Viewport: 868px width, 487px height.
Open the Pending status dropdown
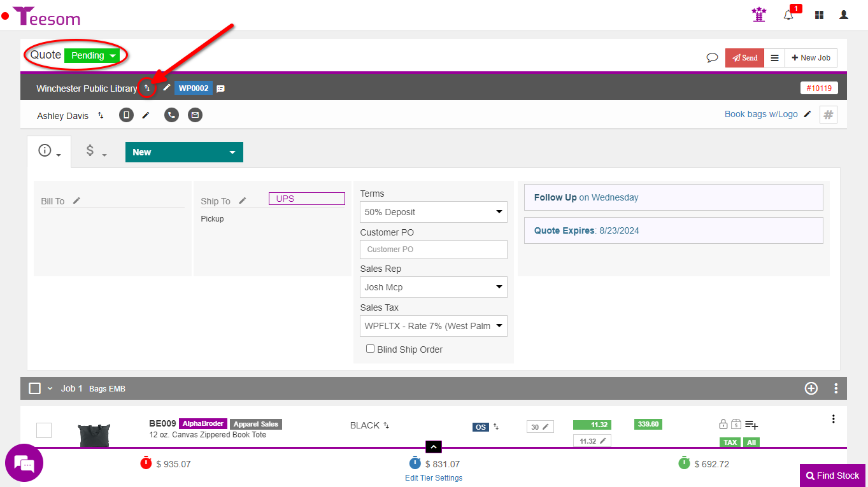[x=92, y=55]
